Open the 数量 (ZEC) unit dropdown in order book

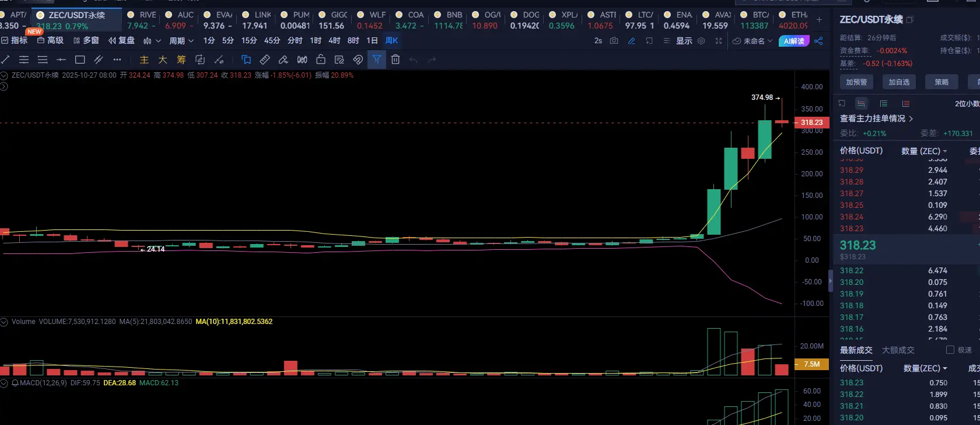tap(924, 151)
